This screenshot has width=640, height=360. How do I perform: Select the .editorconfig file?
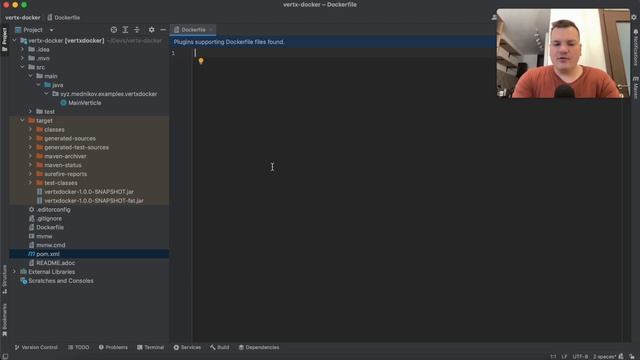(x=53, y=209)
